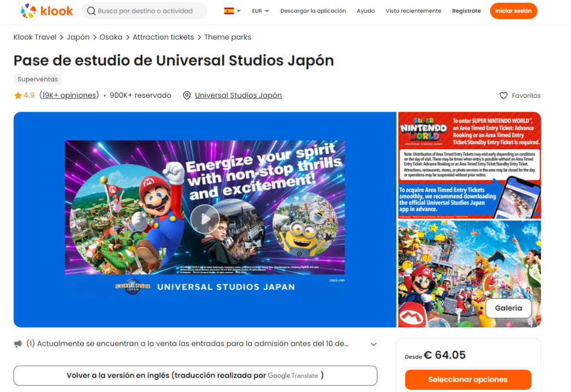The width and height of the screenshot is (571, 392).
Task: Open the Spanish flag language dropdown
Action: click(232, 11)
